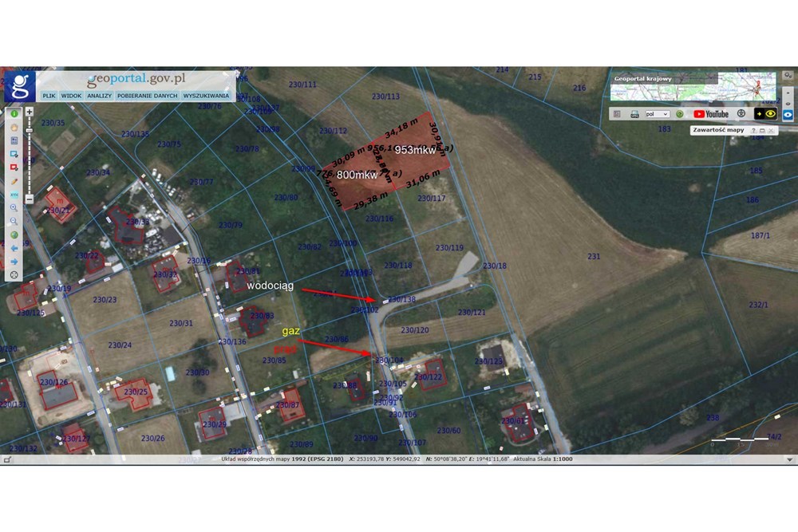Click the green info identify tool
This screenshot has height=532, width=798.
tap(14, 114)
